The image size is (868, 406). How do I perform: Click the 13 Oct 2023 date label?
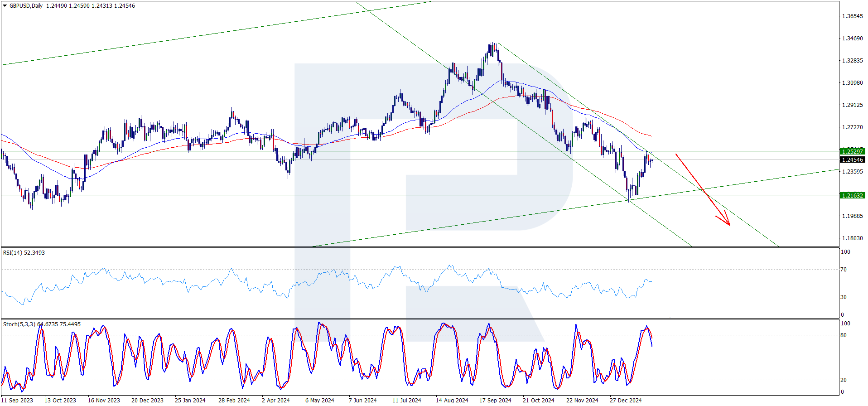(x=60, y=401)
